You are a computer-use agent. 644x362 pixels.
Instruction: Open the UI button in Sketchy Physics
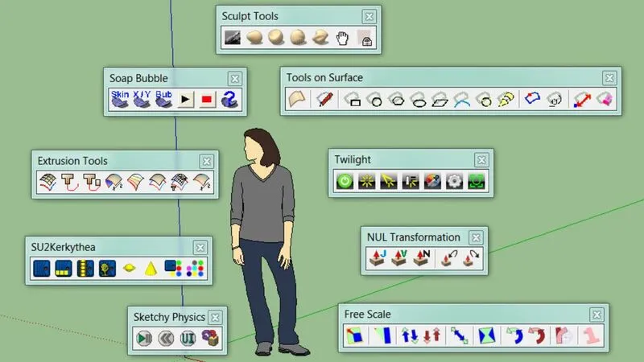(x=188, y=338)
